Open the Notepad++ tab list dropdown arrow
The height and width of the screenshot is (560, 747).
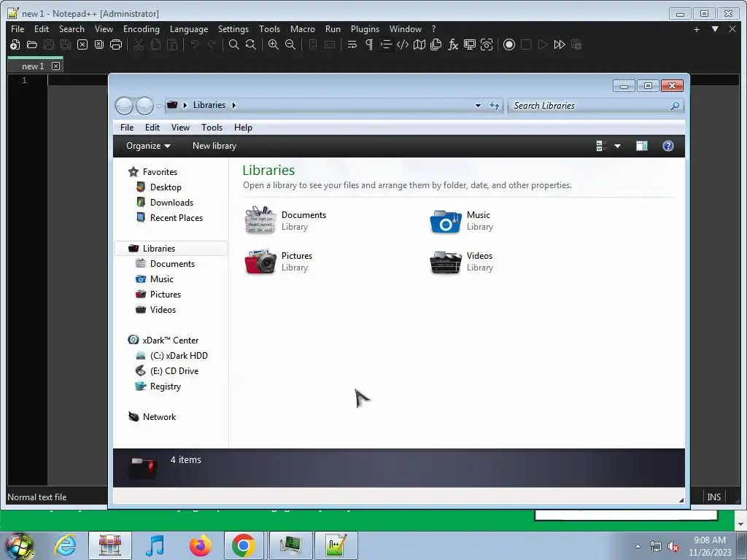click(715, 29)
